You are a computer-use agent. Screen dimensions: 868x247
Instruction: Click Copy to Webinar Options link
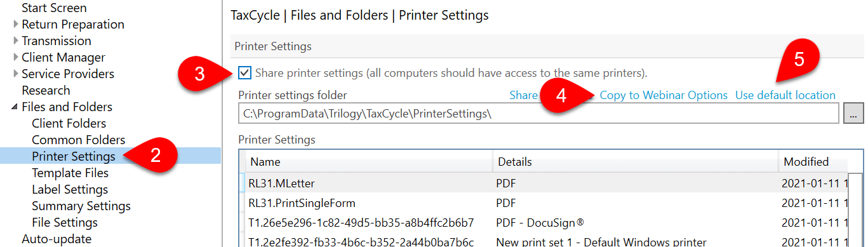(664, 95)
